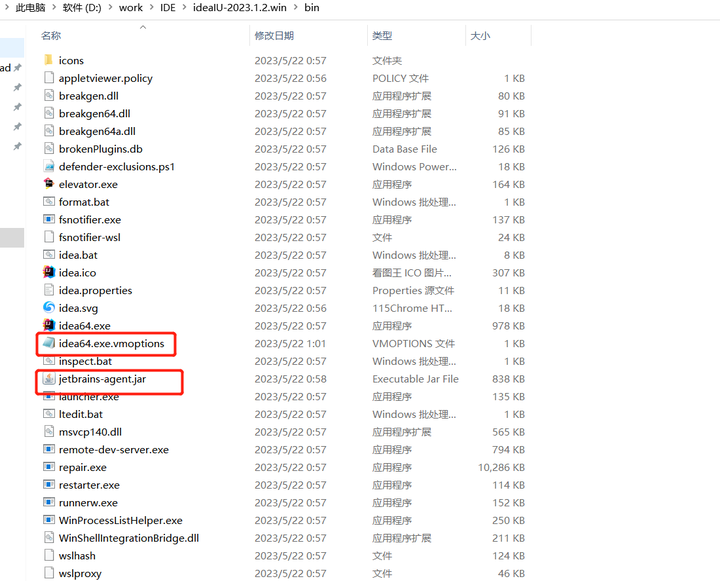This screenshot has width=720, height=581.
Task: Open the icons folder icon
Action: coord(49,60)
